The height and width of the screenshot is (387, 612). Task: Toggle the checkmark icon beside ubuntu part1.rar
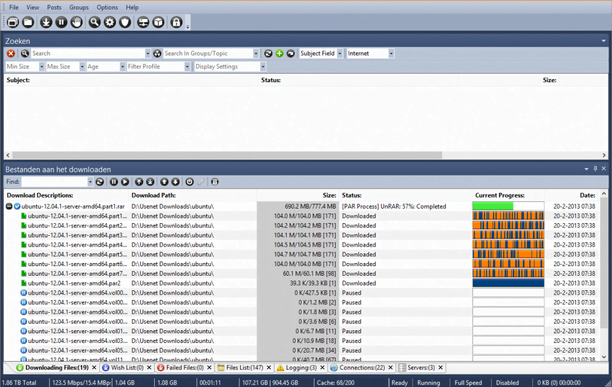click(17, 206)
